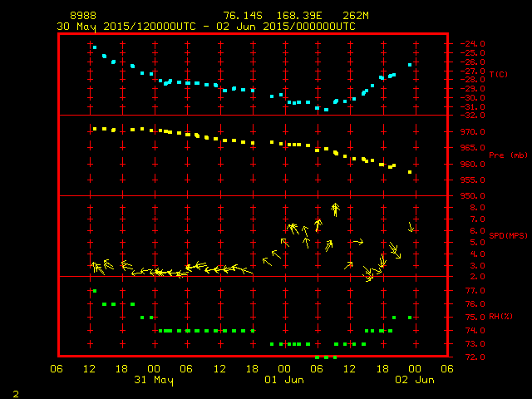Click the RH(%) humidity axis title
Image resolution: width=532 pixels, height=399 pixels.
(500, 317)
